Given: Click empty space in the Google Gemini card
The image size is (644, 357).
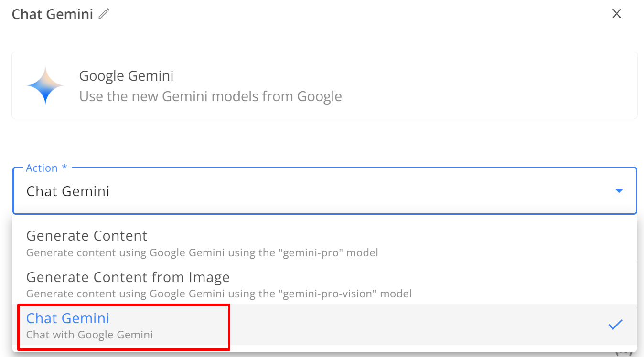Looking at the screenshot, I should (x=487, y=85).
